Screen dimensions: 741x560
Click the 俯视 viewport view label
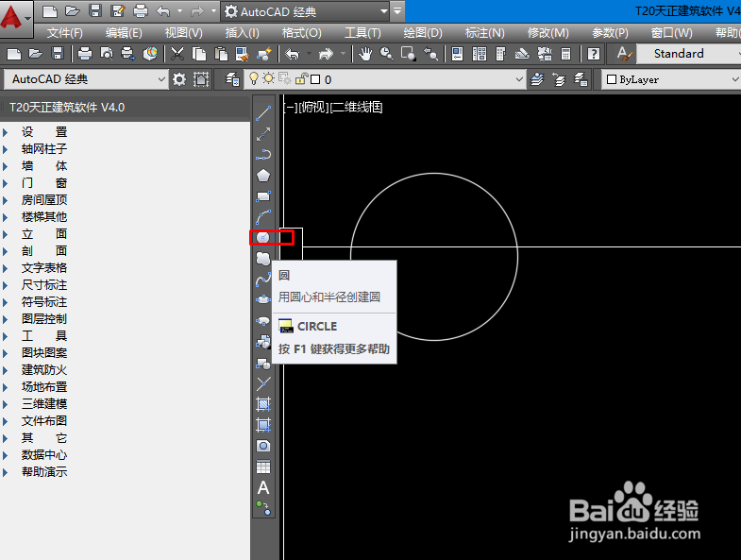tap(313, 108)
